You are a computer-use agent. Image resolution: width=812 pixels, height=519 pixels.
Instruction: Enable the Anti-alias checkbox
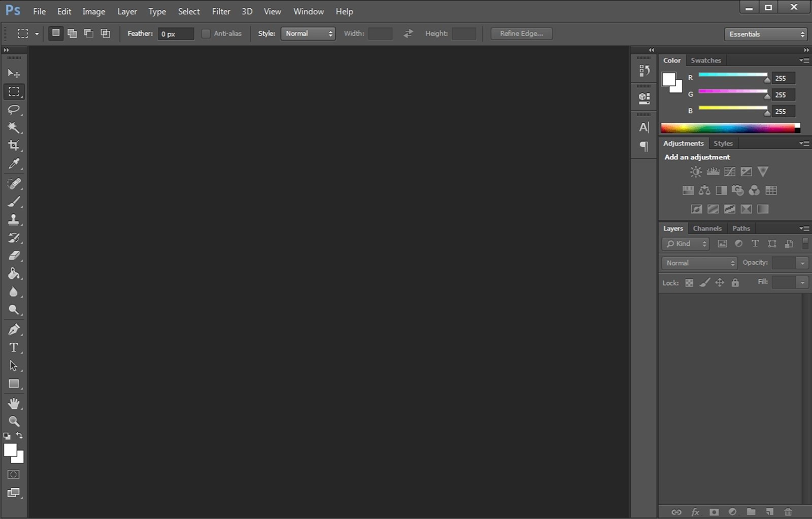[206, 33]
